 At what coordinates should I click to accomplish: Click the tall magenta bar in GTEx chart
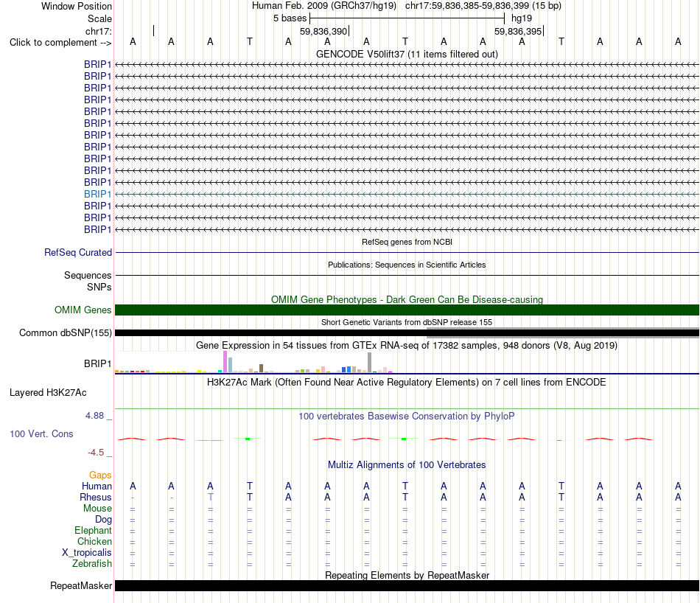click(225, 362)
